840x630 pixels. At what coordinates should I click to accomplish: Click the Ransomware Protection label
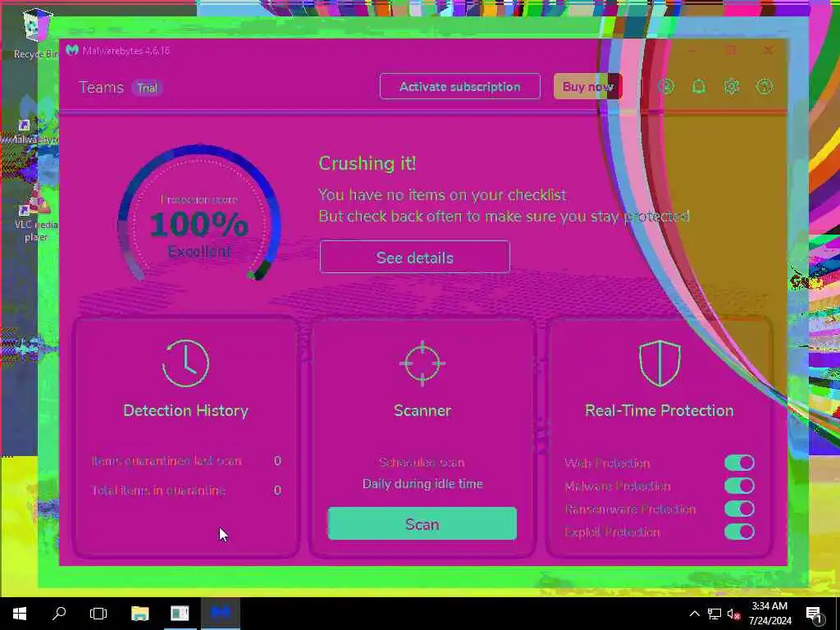[630, 509]
